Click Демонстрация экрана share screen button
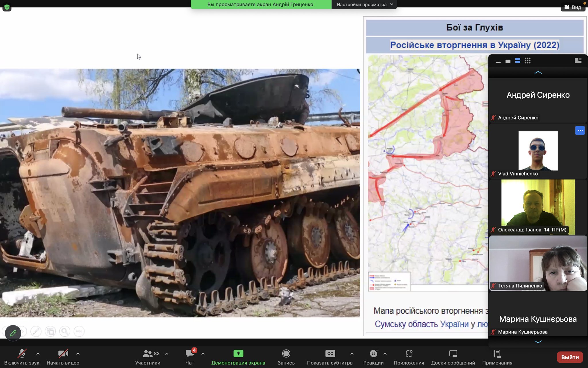 pos(238,357)
